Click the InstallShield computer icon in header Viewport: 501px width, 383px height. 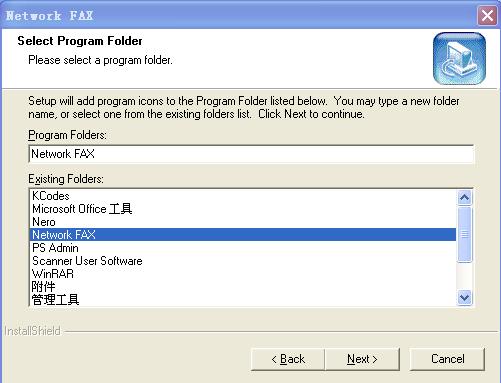459,59
